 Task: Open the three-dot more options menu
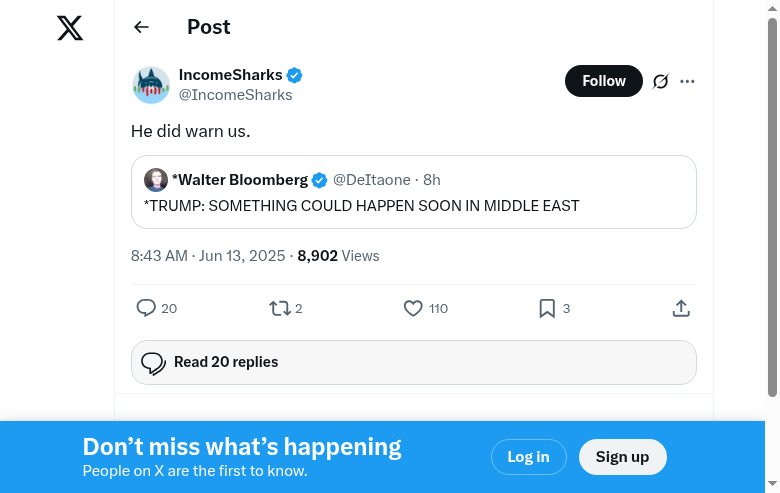tap(687, 81)
